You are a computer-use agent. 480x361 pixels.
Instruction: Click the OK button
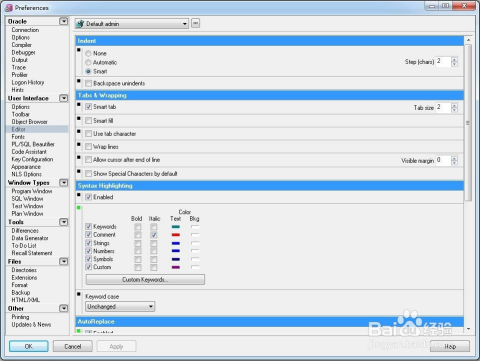(x=29, y=346)
